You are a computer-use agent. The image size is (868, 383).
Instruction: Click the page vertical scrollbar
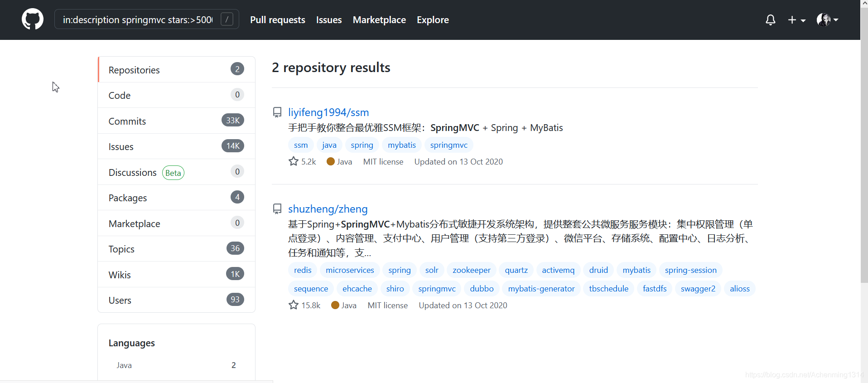[x=864, y=145]
